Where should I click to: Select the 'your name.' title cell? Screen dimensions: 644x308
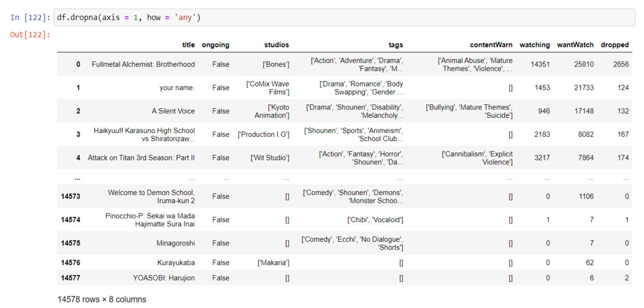click(x=177, y=88)
